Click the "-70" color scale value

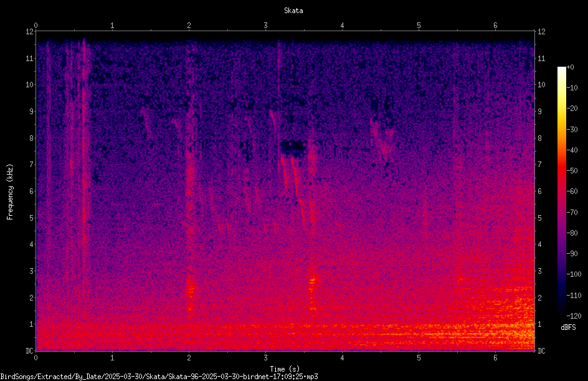(572, 213)
